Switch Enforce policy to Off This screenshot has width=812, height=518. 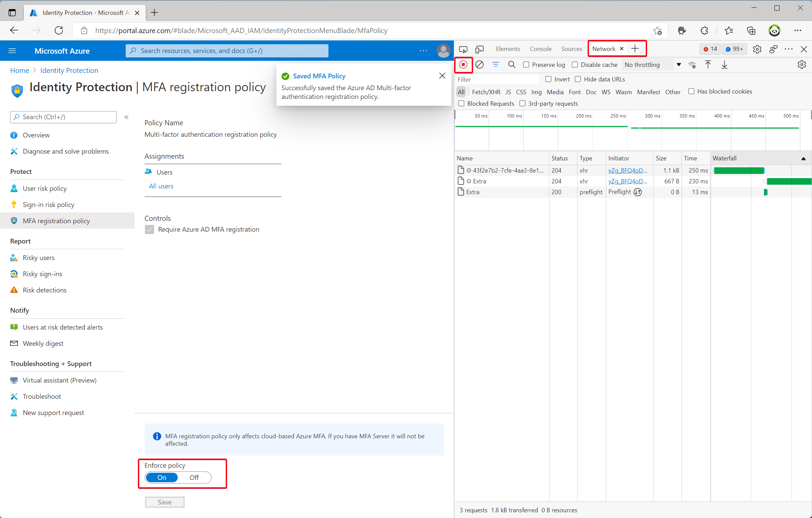click(194, 477)
